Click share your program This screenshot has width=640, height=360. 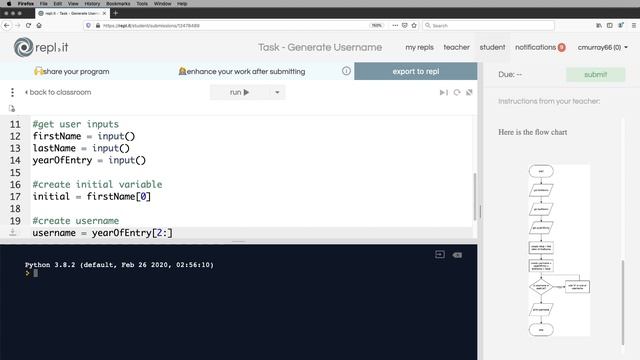pos(72,71)
